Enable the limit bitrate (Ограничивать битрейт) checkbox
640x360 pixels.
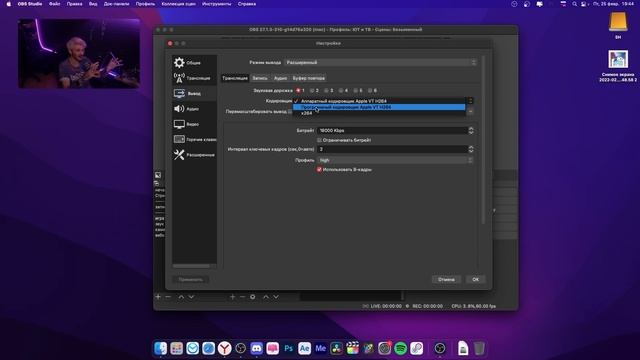point(319,140)
